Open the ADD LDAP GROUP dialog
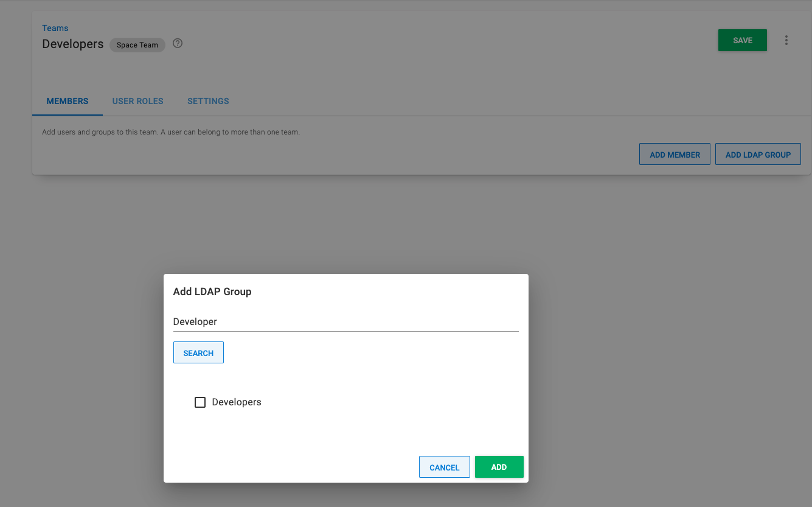The image size is (812, 507). 758,154
